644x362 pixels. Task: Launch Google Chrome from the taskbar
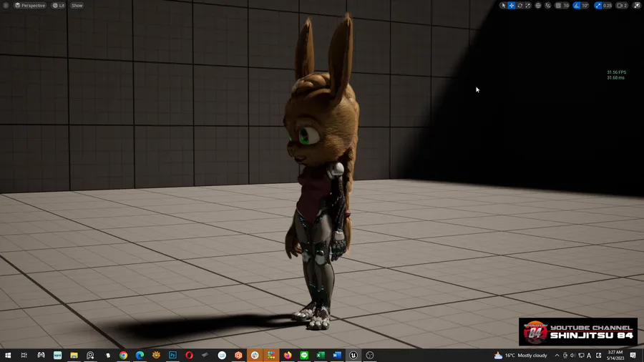123,356
